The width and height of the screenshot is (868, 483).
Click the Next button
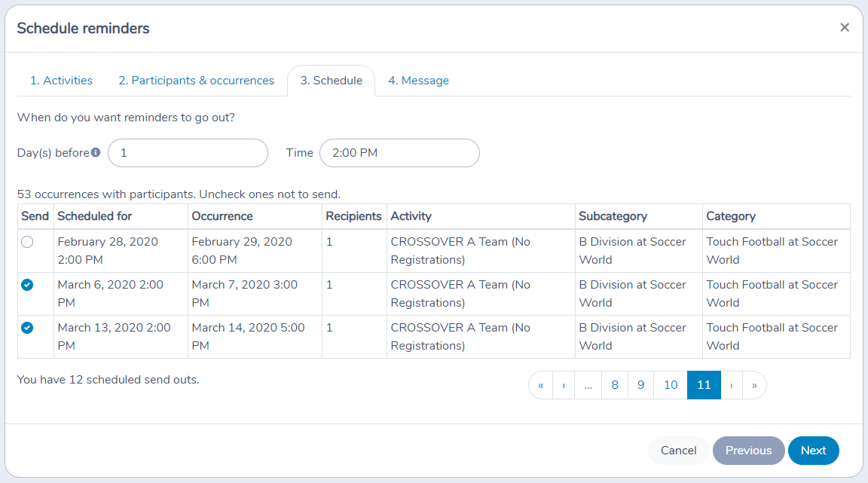click(813, 451)
